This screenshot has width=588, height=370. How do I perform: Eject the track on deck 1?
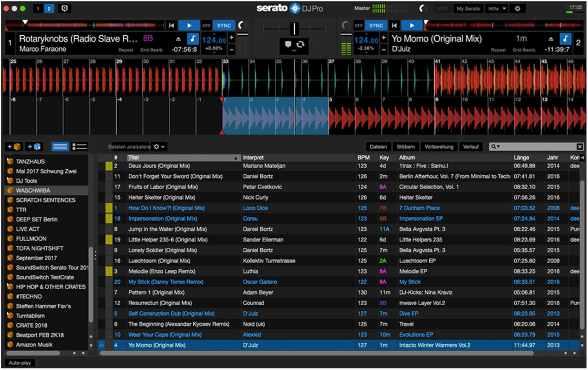[x=178, y=39]
